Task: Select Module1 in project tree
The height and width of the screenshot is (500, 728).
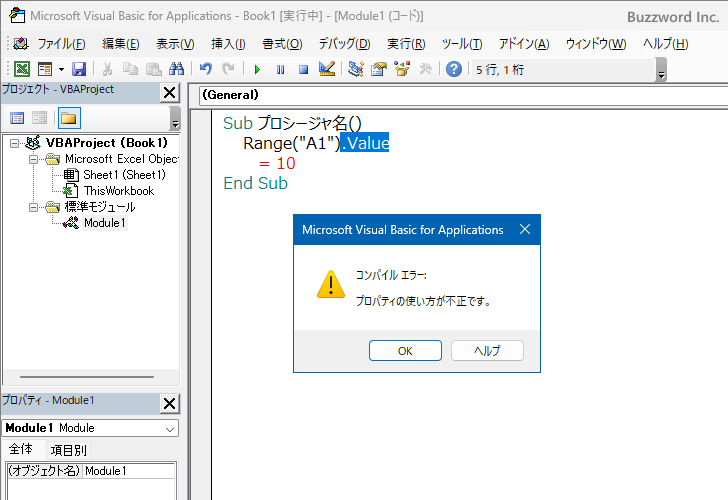Action: pos(104,223)
